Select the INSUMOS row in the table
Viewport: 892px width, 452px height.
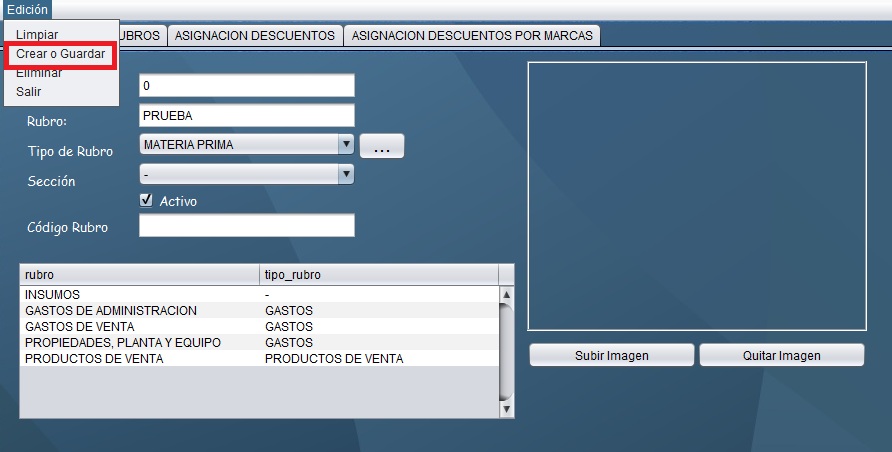click(140, 295)
